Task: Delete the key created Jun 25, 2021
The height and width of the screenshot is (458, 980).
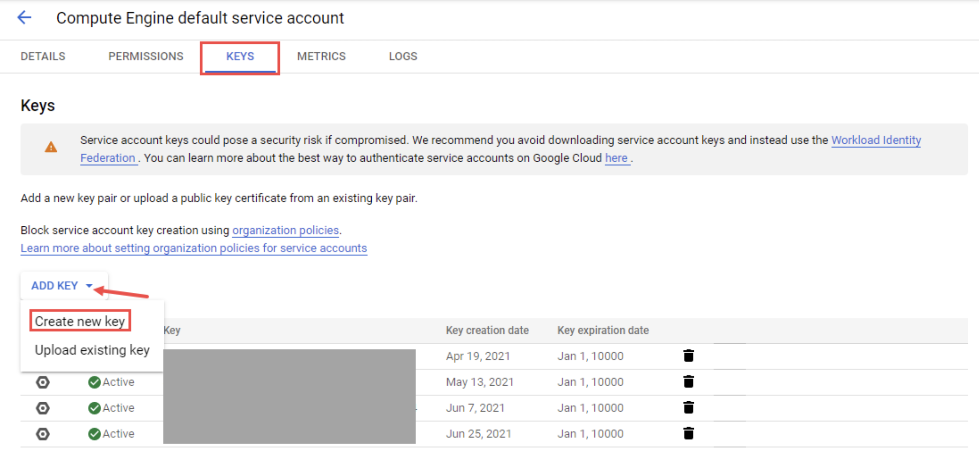Action: pyautogui.click(x=688, y=433)
